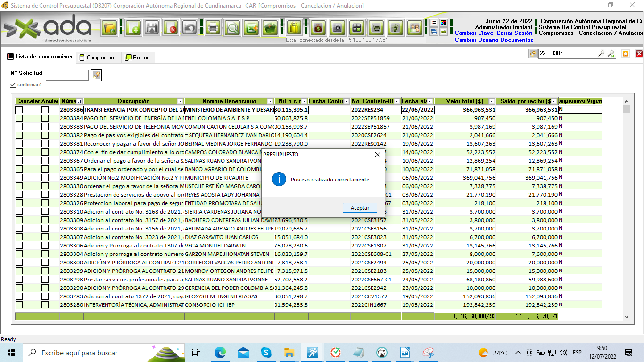This screenshot has width=644, height=362.
Task: Click the floppy disk save icon
Action: pos(152,28)
